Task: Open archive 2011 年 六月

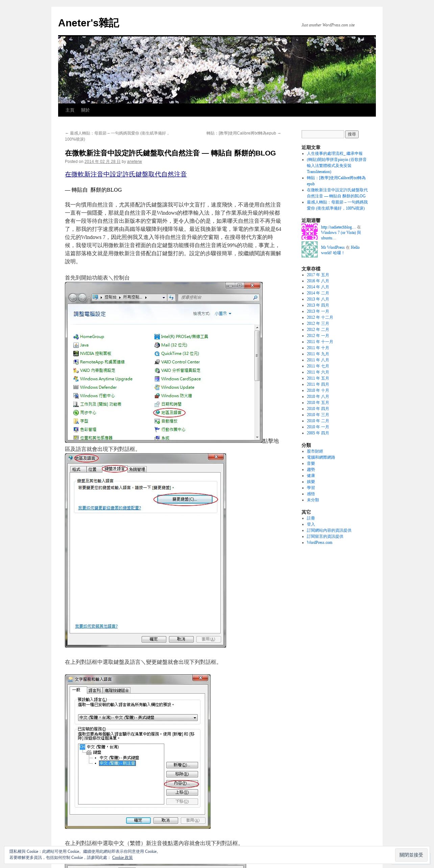Action: pos(318,372)
